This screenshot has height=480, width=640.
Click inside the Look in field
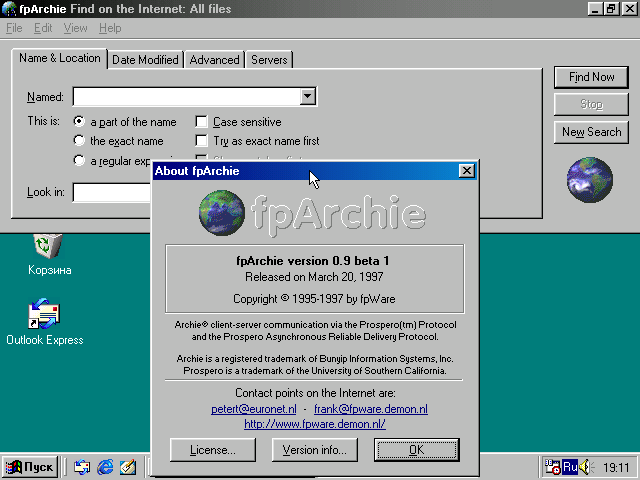(x=112, y=192)
